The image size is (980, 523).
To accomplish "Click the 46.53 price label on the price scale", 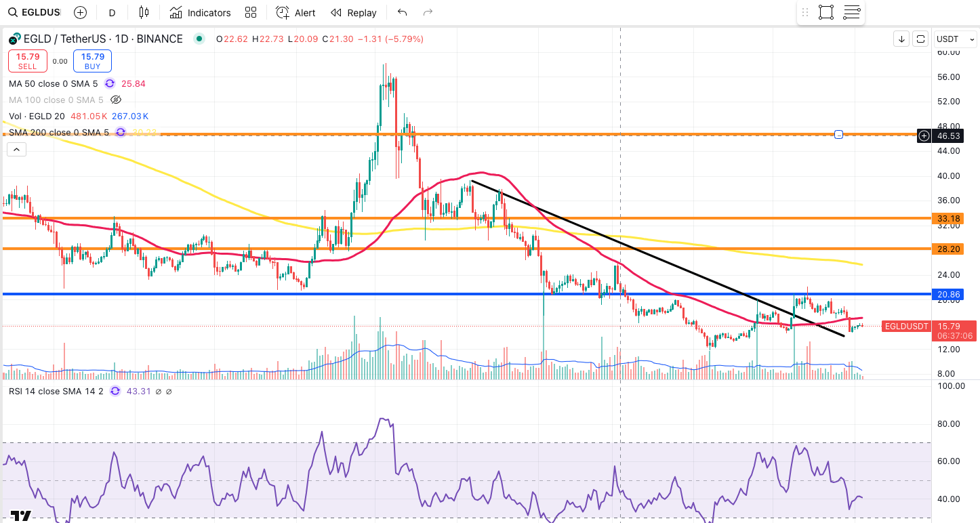I will click(x=949, y=136).
